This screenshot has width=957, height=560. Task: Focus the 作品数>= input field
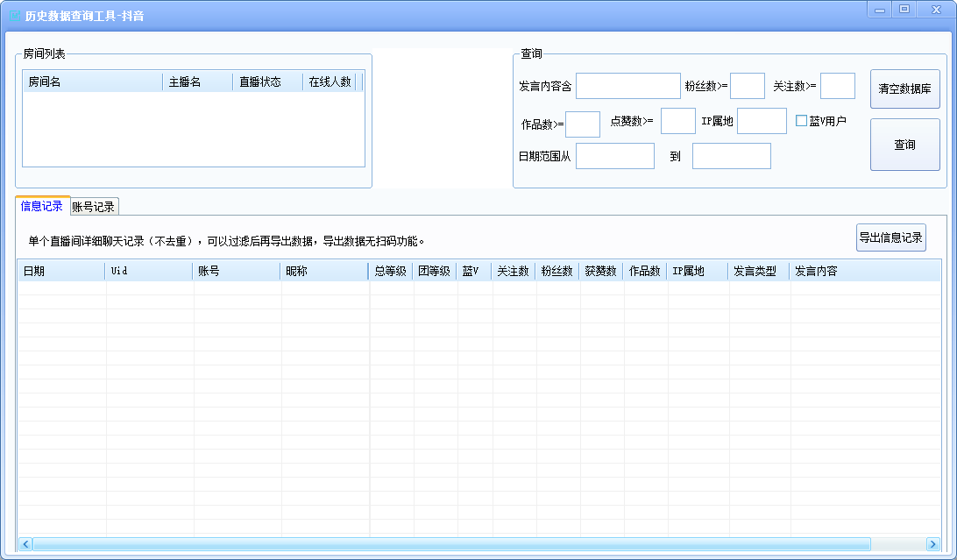click(583, 124)
